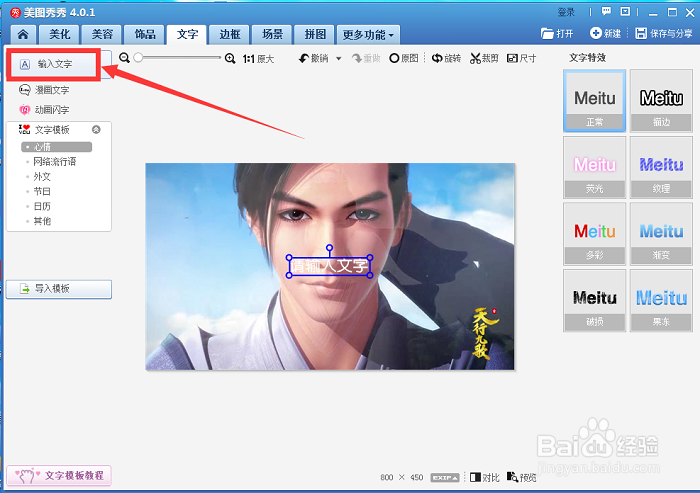The image size is (700, 493).
Task: Select 外文 template category
Action: coord(42,176)
